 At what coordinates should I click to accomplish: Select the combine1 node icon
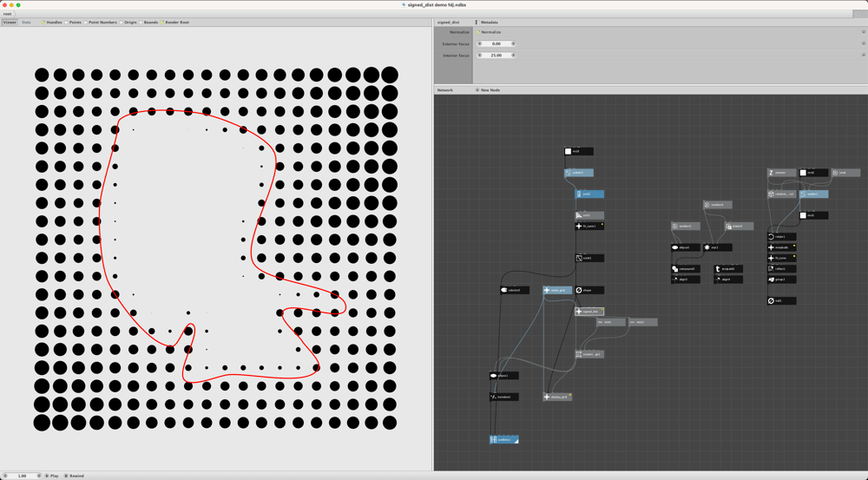[493, 439]
